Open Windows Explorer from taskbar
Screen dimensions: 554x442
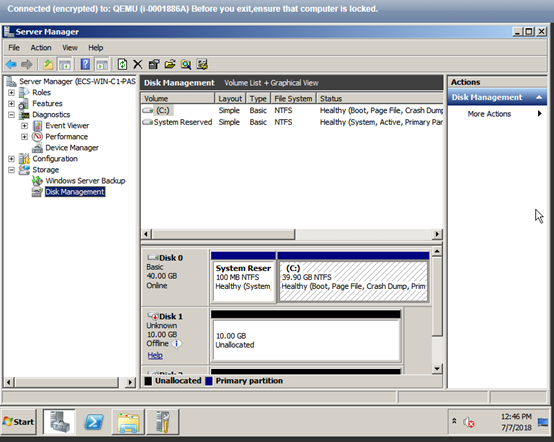coord(128,421)
